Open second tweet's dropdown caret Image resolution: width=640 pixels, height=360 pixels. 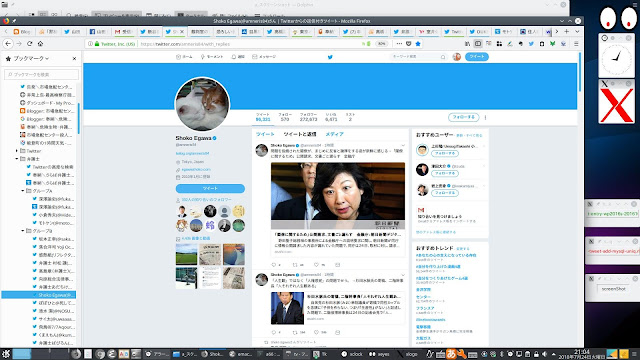403,274
